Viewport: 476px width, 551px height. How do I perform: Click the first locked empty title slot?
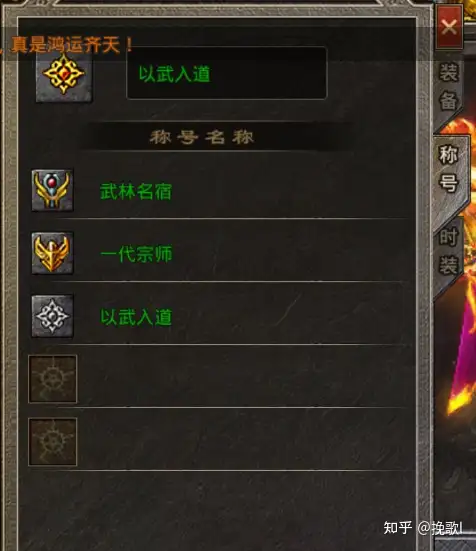[x=52, y=379]
